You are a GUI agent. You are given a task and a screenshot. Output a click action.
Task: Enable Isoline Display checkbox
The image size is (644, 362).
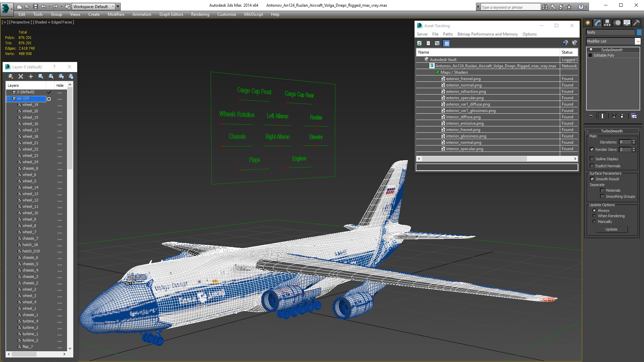(x=592, y=159)
